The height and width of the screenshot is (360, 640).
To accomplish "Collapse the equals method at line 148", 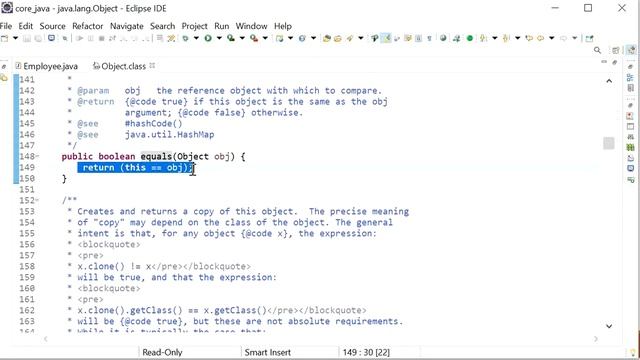I will click(37, 156).
